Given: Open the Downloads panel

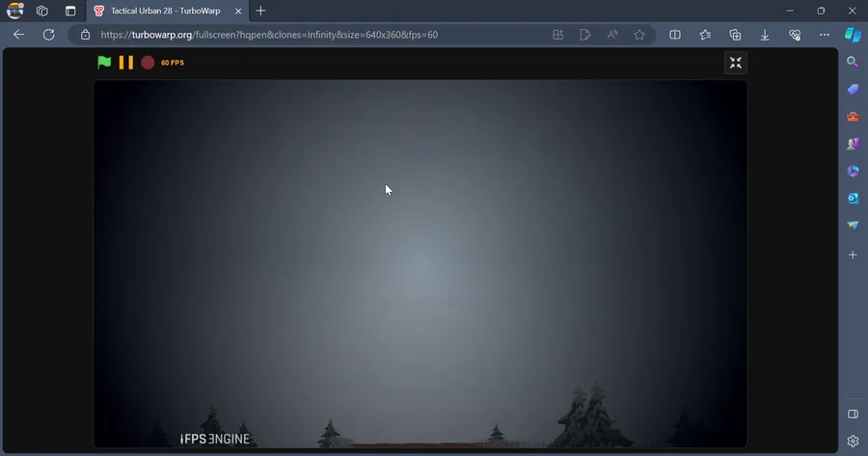Looking at the screenshot, I should (x=765, y=35).
